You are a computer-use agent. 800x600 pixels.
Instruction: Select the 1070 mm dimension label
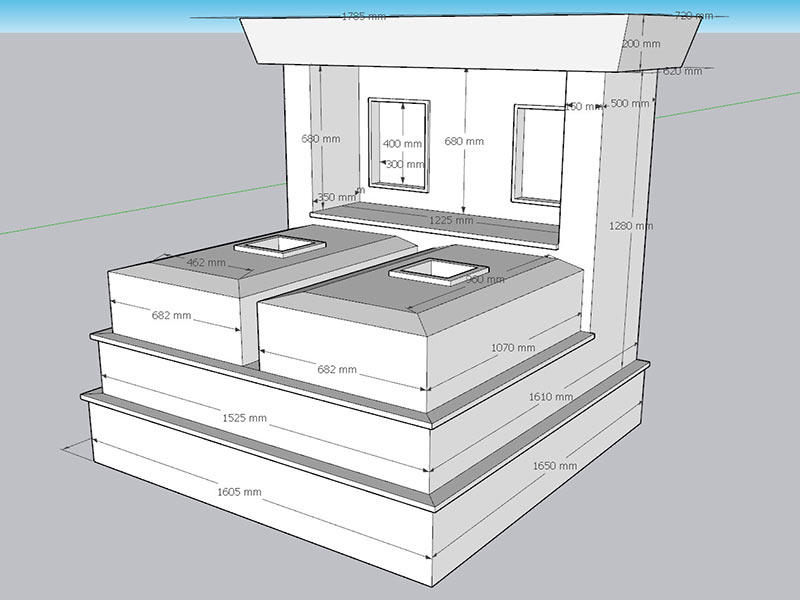pos(513,347)
